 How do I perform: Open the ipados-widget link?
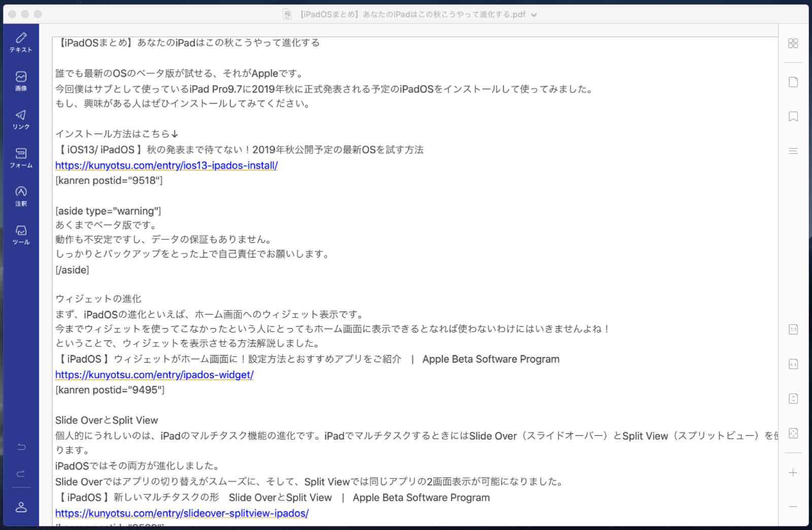click(x=154, y=375)
